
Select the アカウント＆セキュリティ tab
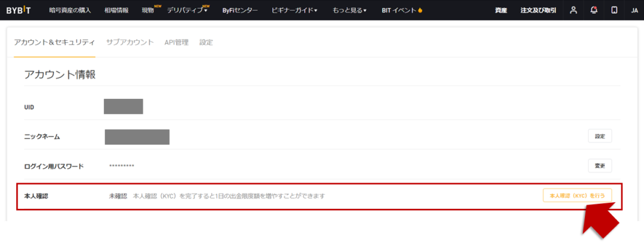[55, 42]
